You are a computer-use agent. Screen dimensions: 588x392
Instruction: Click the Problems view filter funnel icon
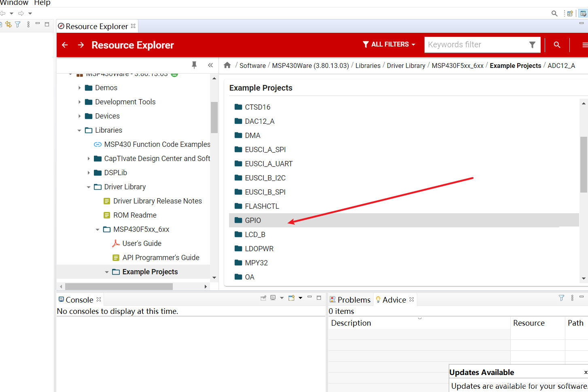[x=561, y=298]
